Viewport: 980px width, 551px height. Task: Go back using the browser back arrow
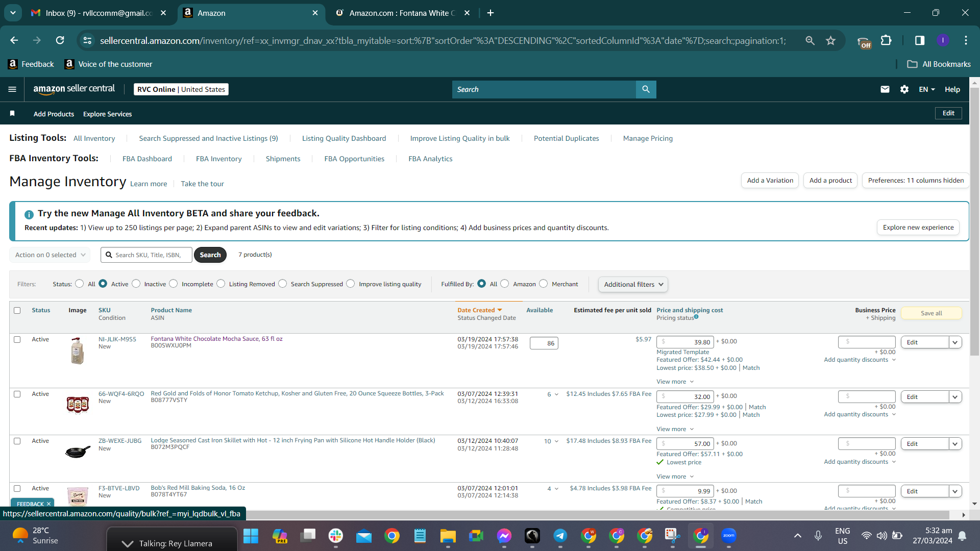coord(14,40)
